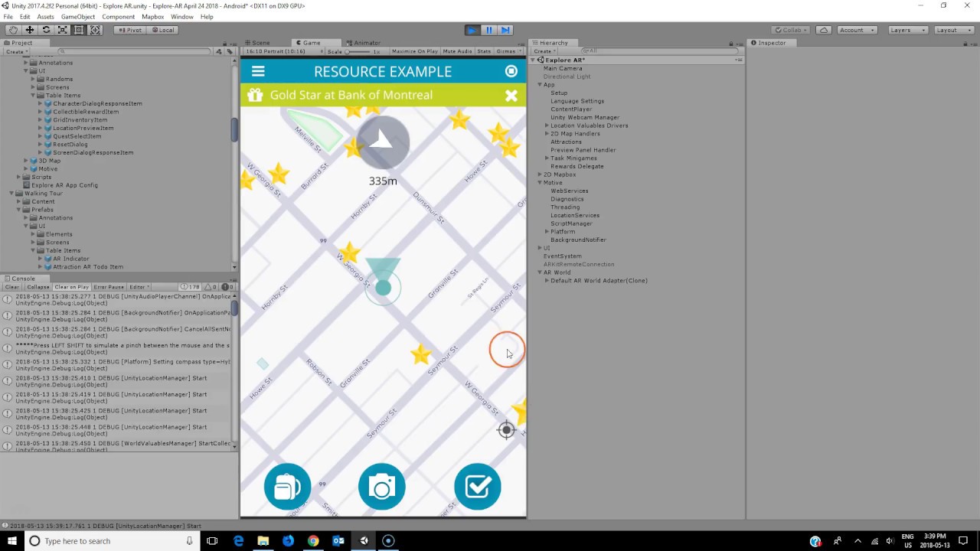Click the Clear button in the Console
Viewport: 980px width, 551px height.
(x=11, y=286)
